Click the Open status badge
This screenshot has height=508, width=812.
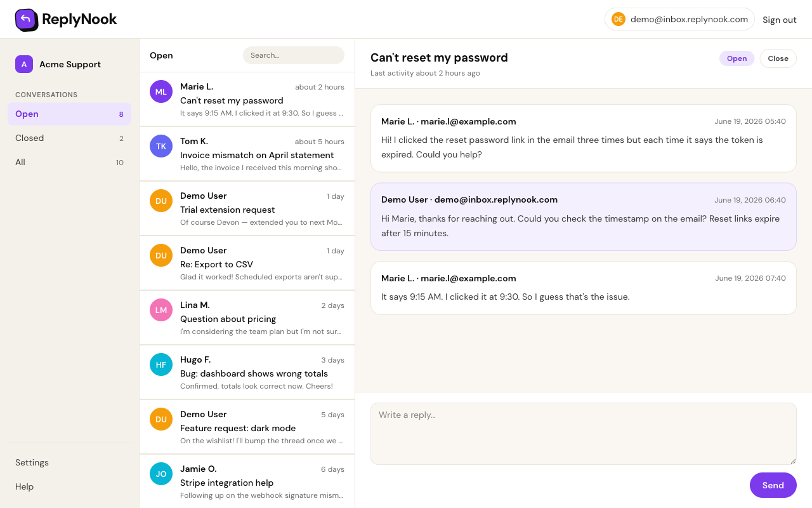tap(737, 58)
